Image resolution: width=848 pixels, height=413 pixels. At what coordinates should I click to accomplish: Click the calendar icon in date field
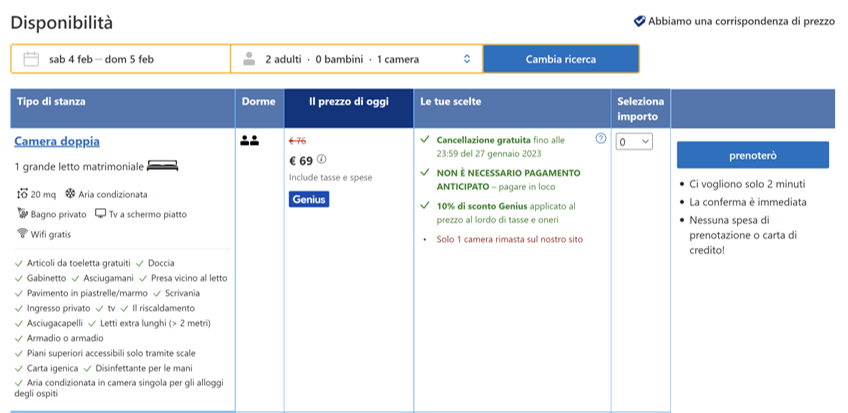pyautogui.click(x=30, y=59)
